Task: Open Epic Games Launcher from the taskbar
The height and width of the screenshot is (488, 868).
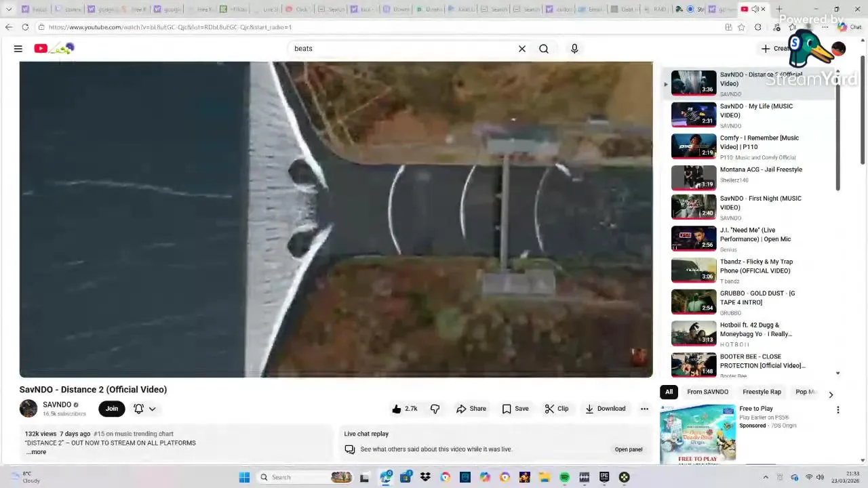Action: [x=604, y=477]
